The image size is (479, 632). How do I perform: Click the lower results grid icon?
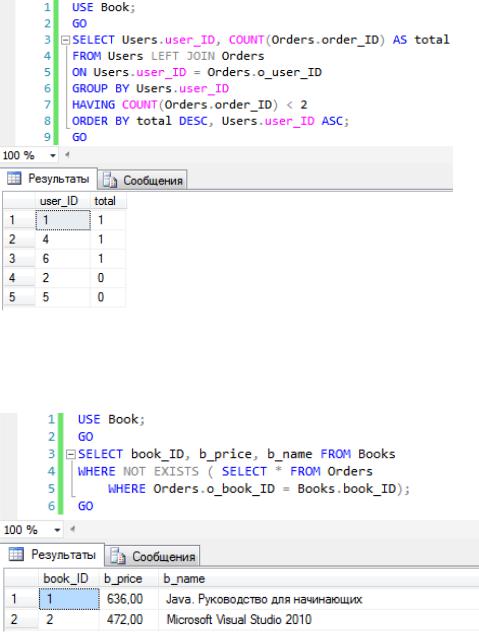coord(16,555)
